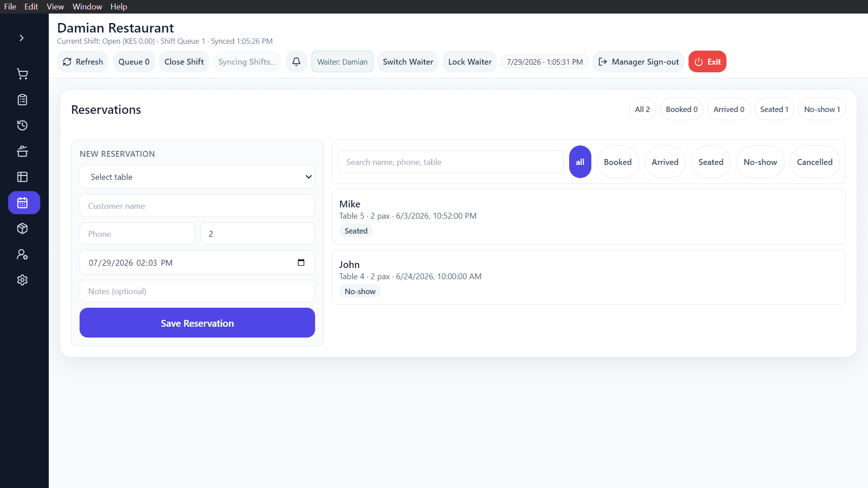Select the 'all' filter pill

point(580,162)
